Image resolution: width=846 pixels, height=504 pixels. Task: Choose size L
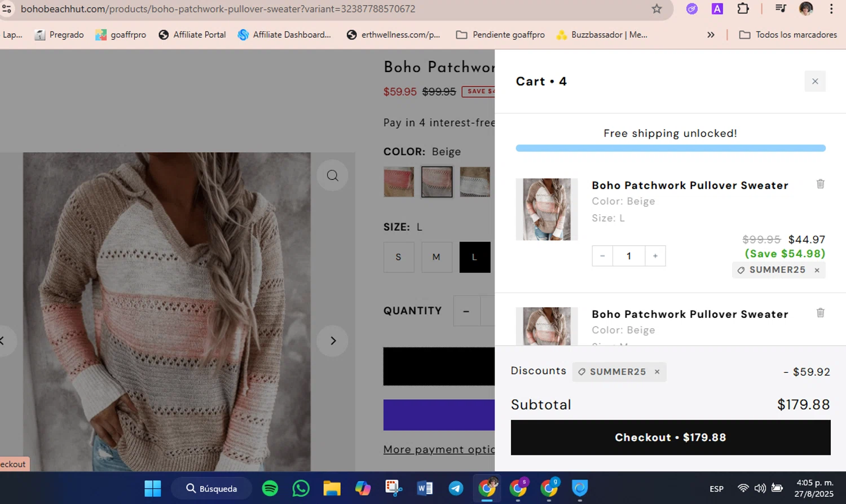475,257
